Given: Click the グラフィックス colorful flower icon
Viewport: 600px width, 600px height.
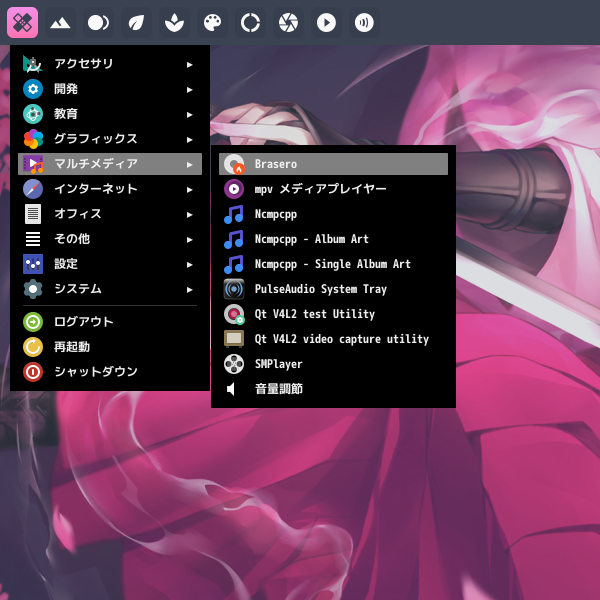Looking at the screenshot, I should (33, 139).
